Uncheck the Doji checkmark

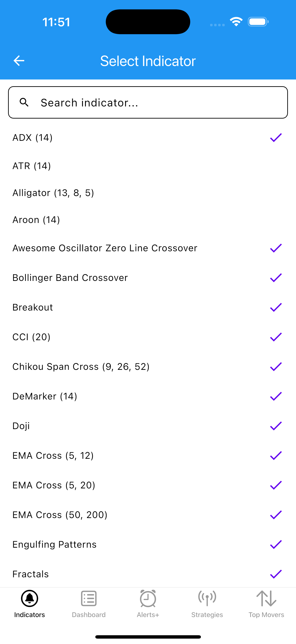[x=276, y=426]
